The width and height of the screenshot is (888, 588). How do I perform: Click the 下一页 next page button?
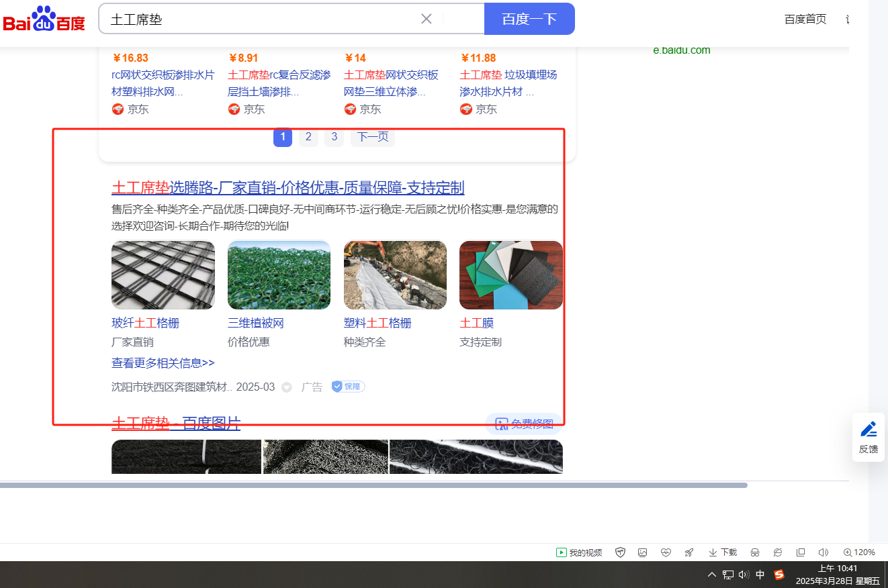[x=373, y=137]
